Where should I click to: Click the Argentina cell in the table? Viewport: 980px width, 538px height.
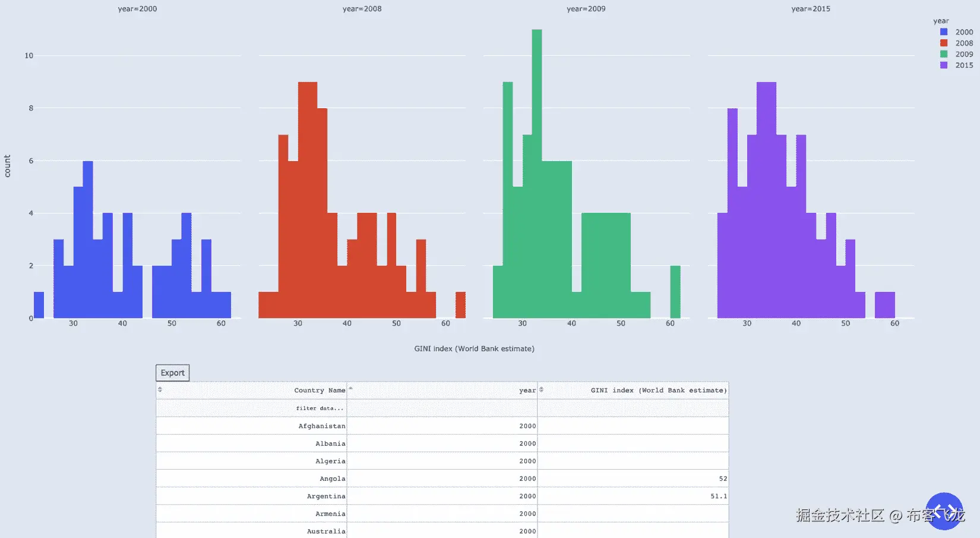pyautogui.click(x=252, y=496)
